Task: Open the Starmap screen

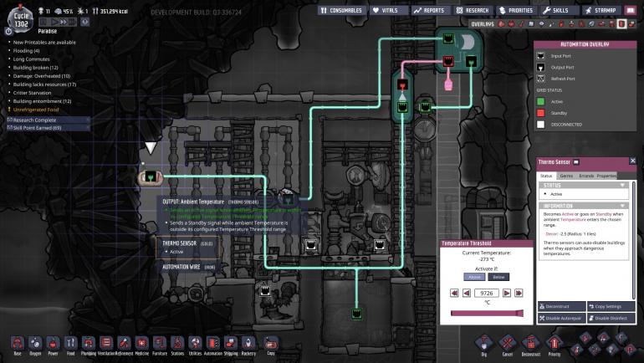Action: tap(601, 10)
